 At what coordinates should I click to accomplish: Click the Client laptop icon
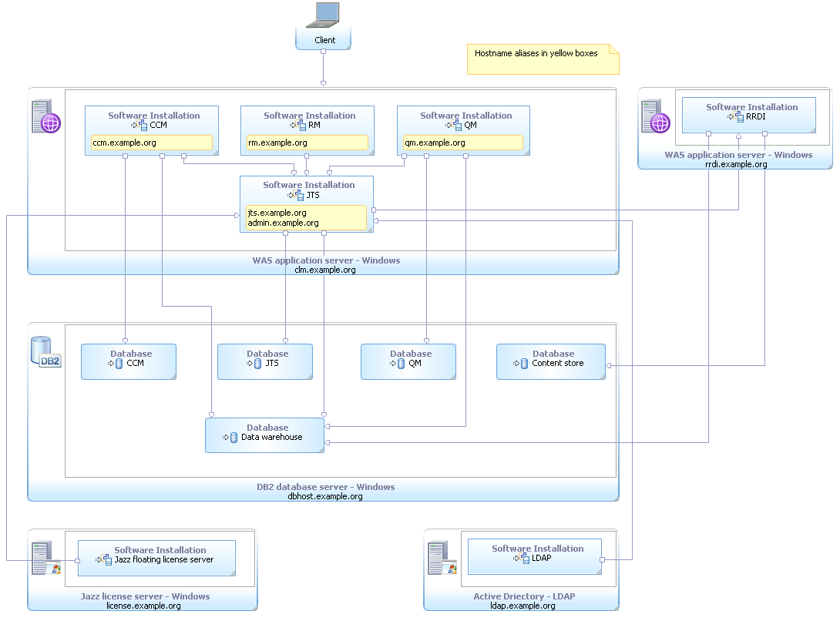[323, 15]
